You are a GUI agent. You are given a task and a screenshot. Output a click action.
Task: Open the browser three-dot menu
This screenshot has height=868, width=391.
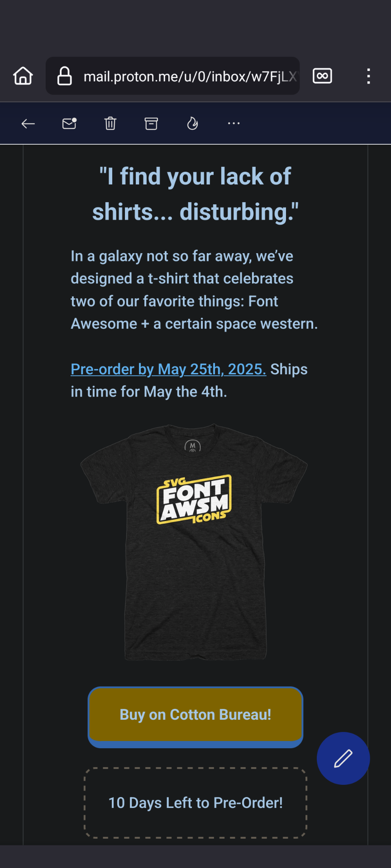coord(369,76)
